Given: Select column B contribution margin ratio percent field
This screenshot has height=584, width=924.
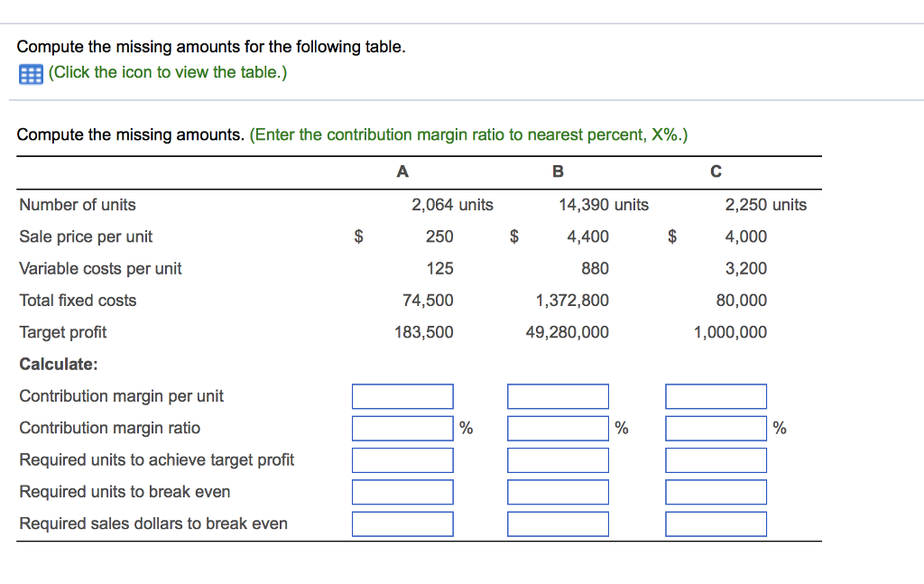Looking at the screenshot, I should [x=558, y=428].
